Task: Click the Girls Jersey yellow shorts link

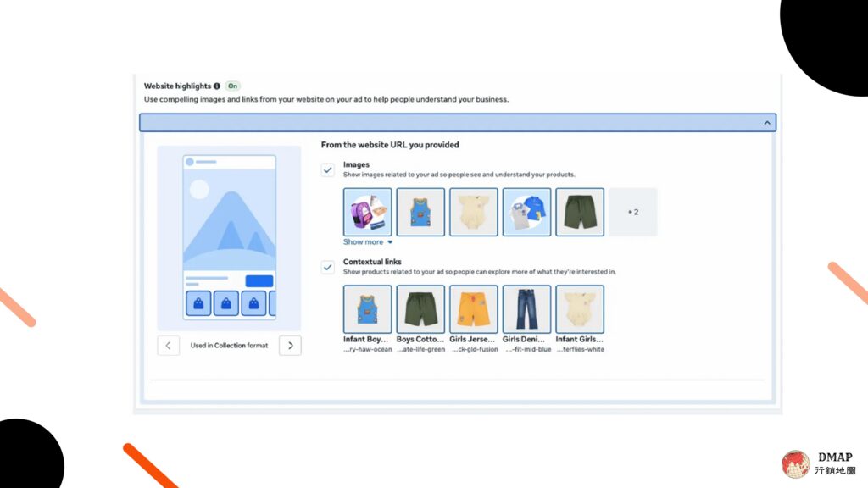Action: click(x=474, y=319)
